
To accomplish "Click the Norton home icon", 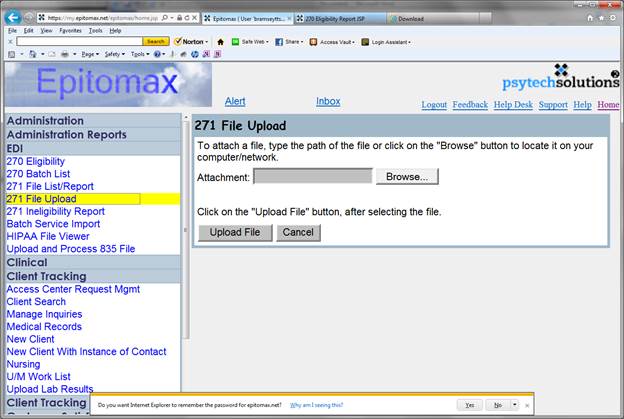I will (220, 42).
